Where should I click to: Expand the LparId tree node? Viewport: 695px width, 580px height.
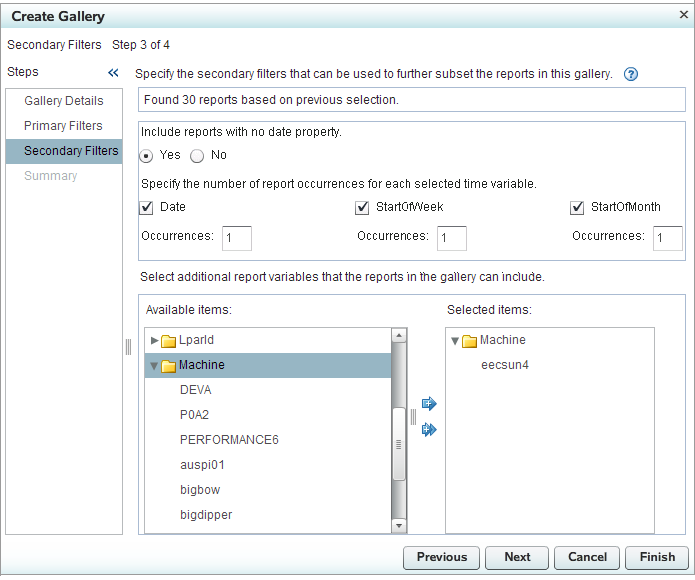point(154,340)
